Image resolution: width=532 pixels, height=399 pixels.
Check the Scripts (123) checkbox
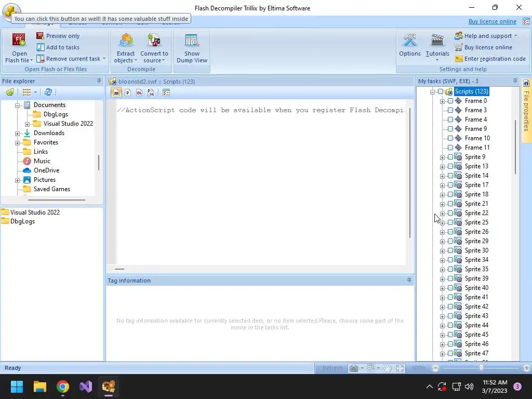click(441, 91)
